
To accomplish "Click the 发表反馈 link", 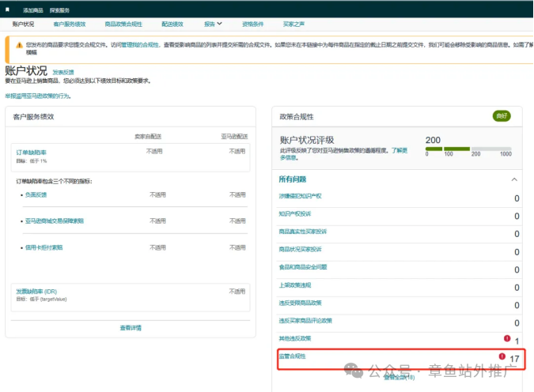I will [x=64, y=72].
